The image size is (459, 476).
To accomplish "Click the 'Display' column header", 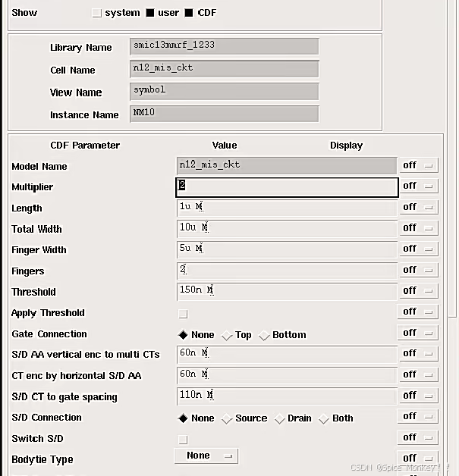I will click(x=346, y=146).
